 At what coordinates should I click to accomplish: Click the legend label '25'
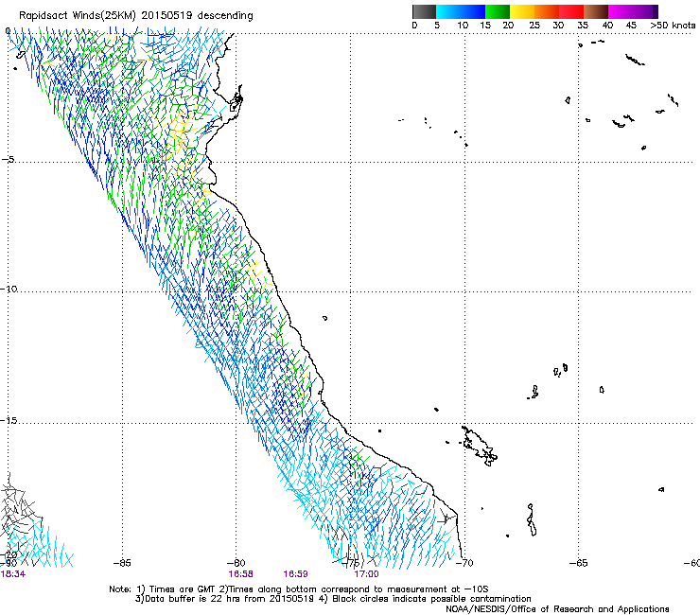(534, 26)
